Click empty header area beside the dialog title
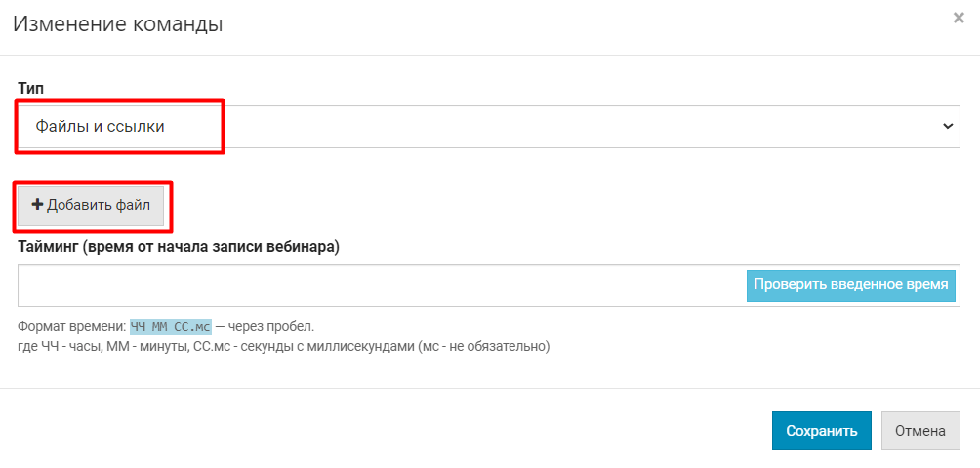The width and height of the screenshot is (980, 468). click(586, 24)
